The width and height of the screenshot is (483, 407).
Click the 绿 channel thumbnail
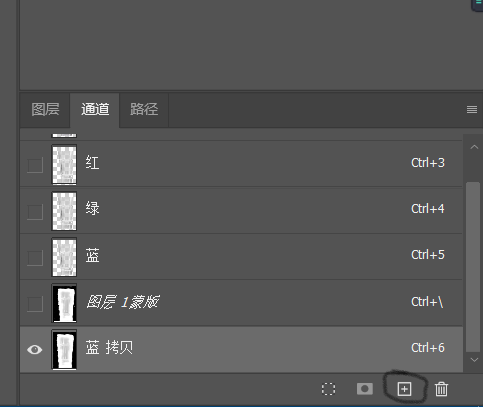[x=64, y=211]
